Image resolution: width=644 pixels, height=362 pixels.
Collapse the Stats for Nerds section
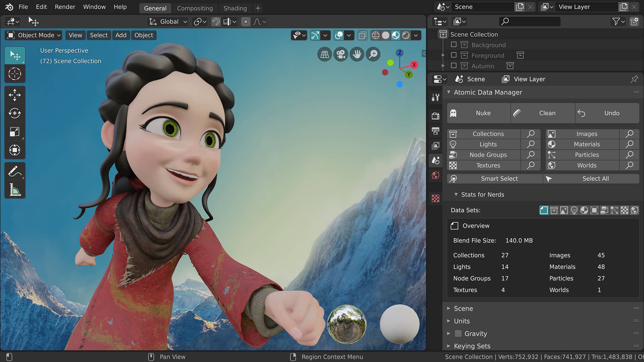point(456,194)
